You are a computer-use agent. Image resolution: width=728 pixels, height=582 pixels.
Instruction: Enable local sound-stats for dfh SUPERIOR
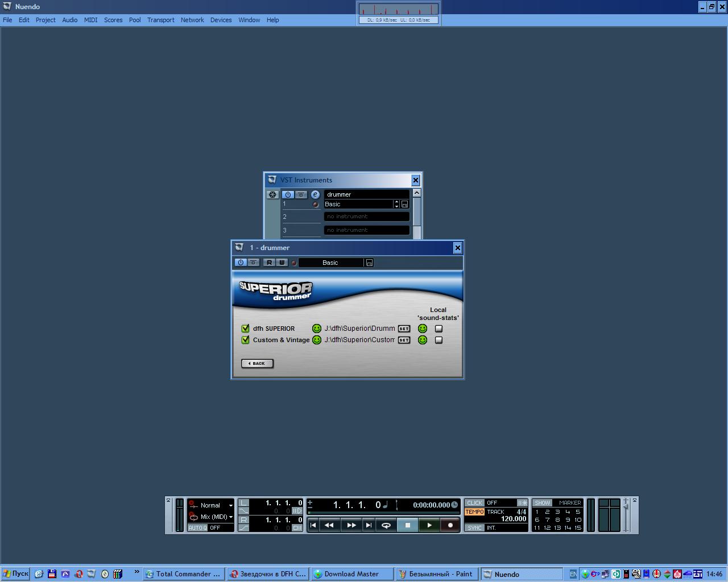tap(439, 329)
